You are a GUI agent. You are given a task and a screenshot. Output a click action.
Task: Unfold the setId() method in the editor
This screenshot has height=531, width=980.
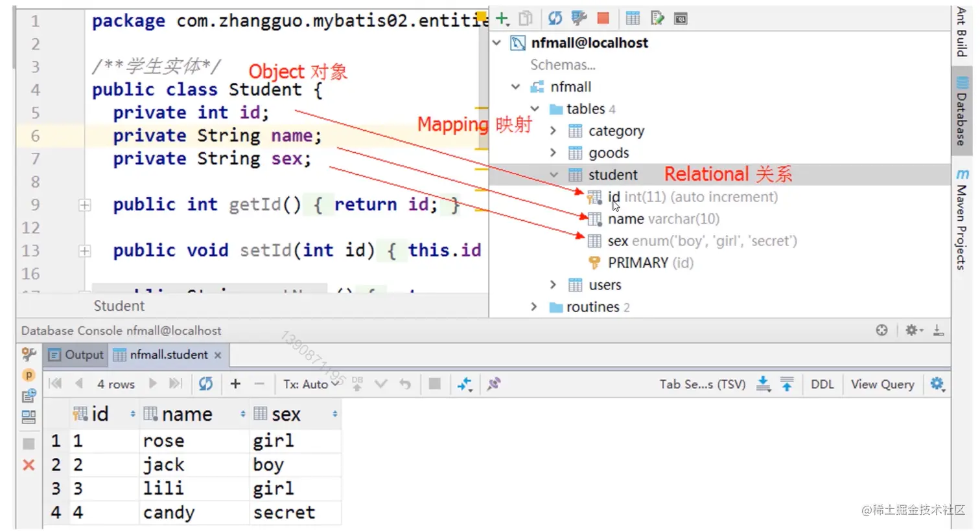(x=85, y=251)
